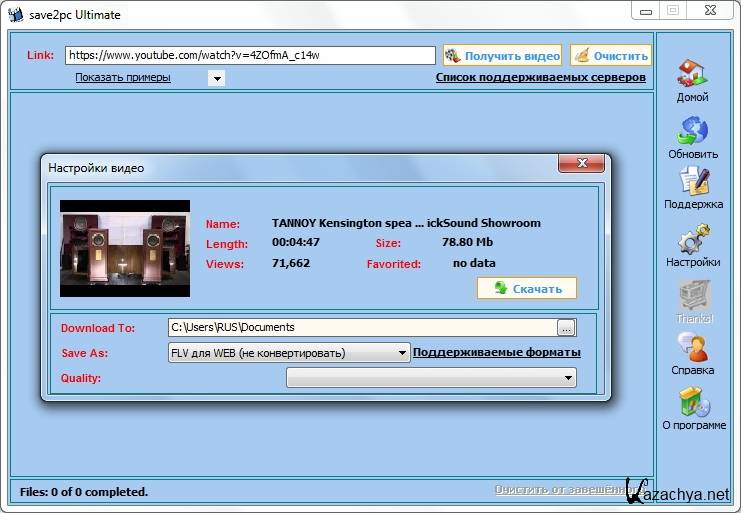Open Поддержка support icon in sidebar

pos(693,182)
